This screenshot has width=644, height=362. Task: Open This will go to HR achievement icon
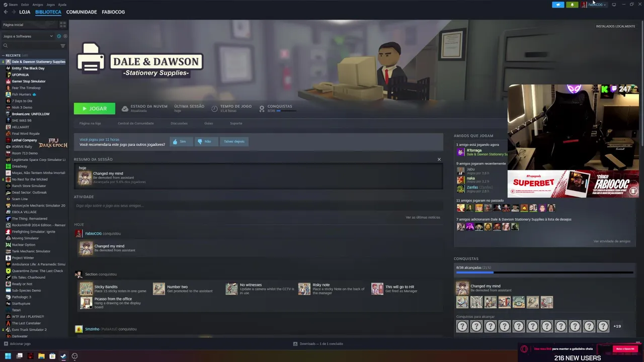tap(377, 289)
